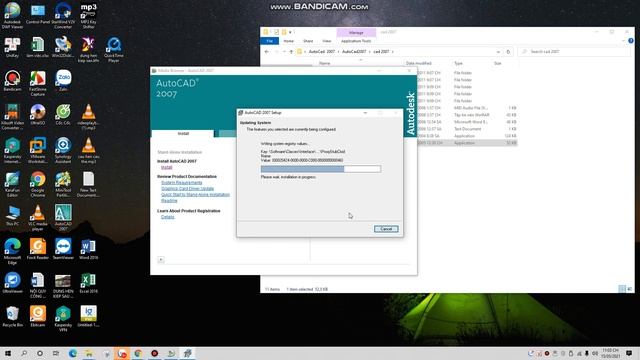Open UltraViewer desktop icon
This screenshot has height=360, width=640.
[x=12, y=283]
